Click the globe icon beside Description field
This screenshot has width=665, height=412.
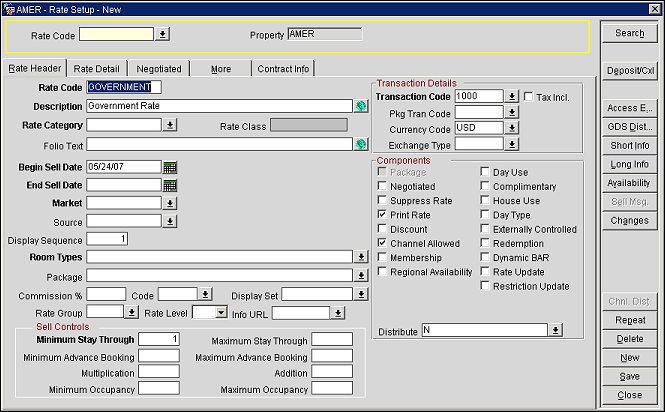(x=361, y=106)
